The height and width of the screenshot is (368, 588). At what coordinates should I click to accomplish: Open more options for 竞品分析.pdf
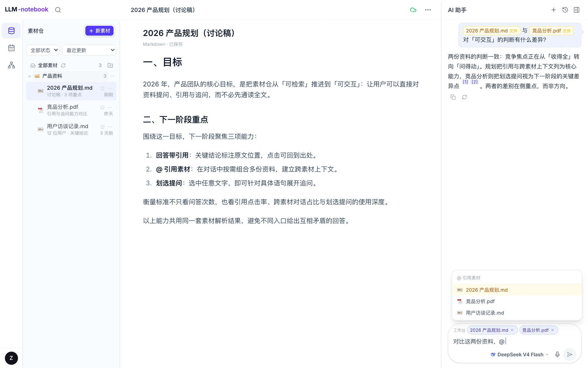pos(110,107)
